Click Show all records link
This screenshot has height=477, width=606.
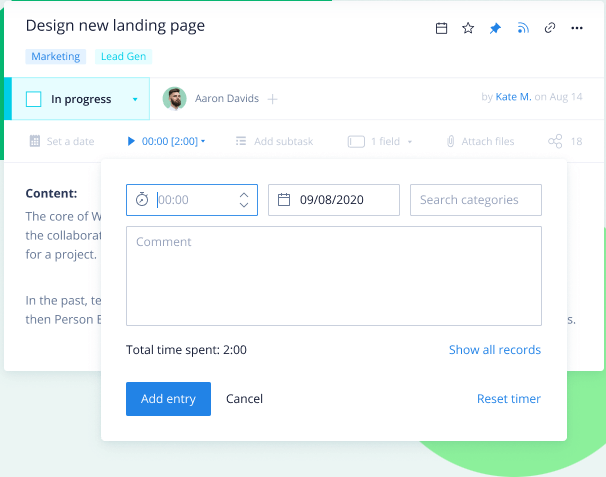pos(495,350)
